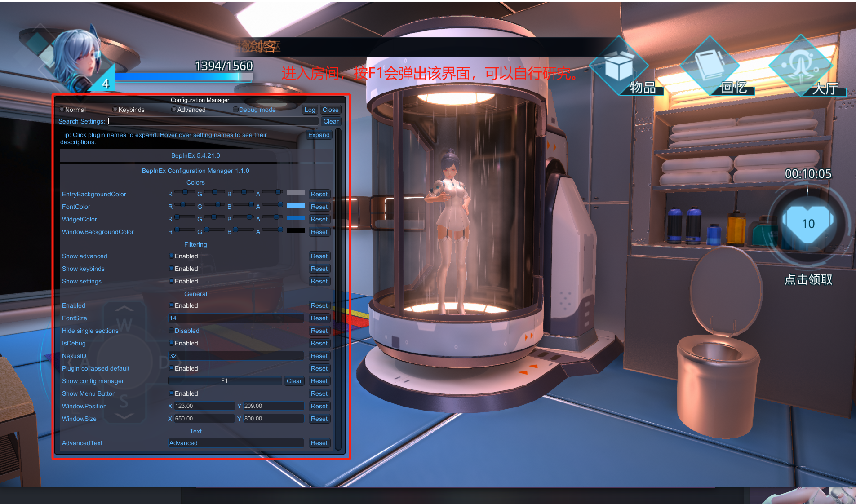Go to the 大厅 lobby icon

801,67
